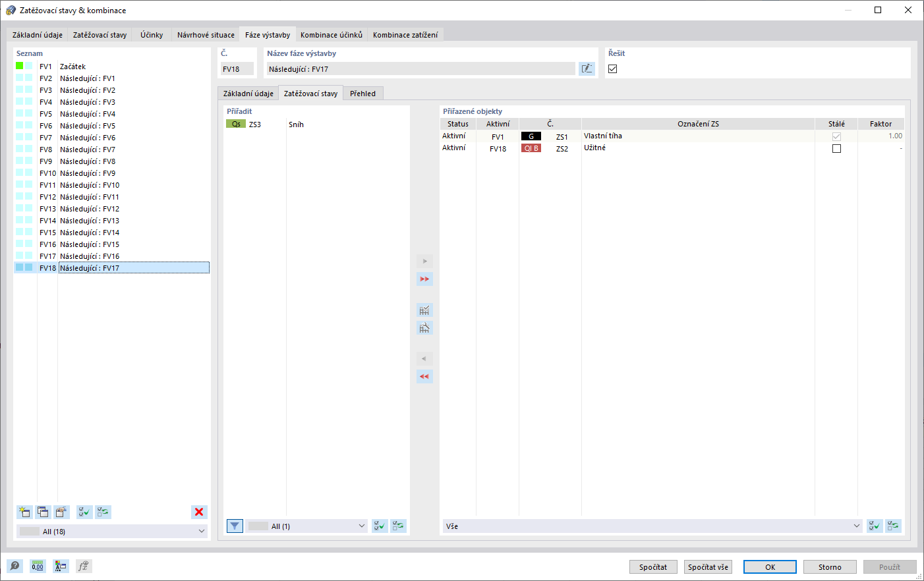Click the table checkmark icon between panels
Viewport: 924px width, 581px height.
424,310
